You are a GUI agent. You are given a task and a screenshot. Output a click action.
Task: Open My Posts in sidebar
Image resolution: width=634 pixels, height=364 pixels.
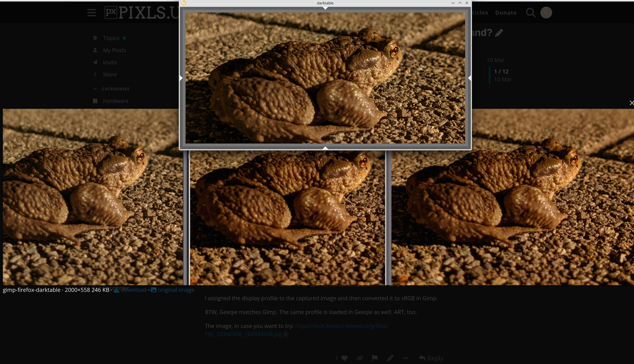tap(114, 50)
